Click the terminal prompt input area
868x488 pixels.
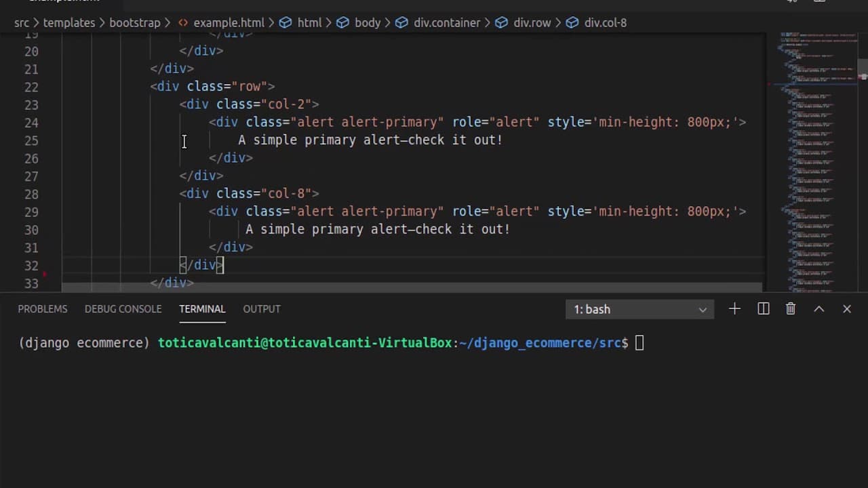(x=640, y=343)
